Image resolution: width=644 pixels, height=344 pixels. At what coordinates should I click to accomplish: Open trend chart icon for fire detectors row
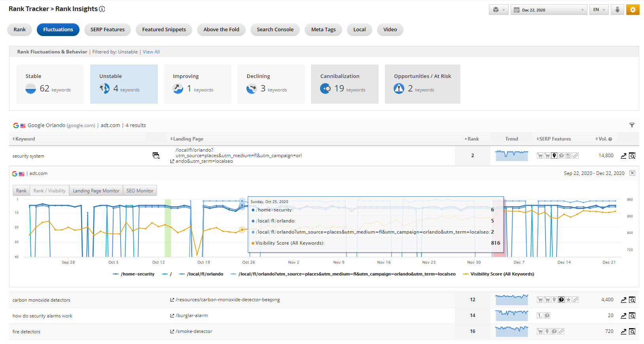(623, 332)
